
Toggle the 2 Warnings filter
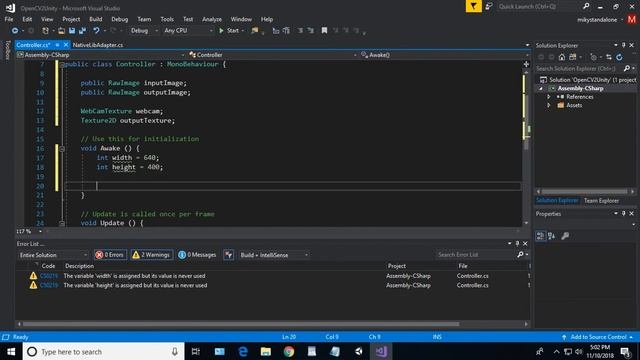tap(151, 255)
